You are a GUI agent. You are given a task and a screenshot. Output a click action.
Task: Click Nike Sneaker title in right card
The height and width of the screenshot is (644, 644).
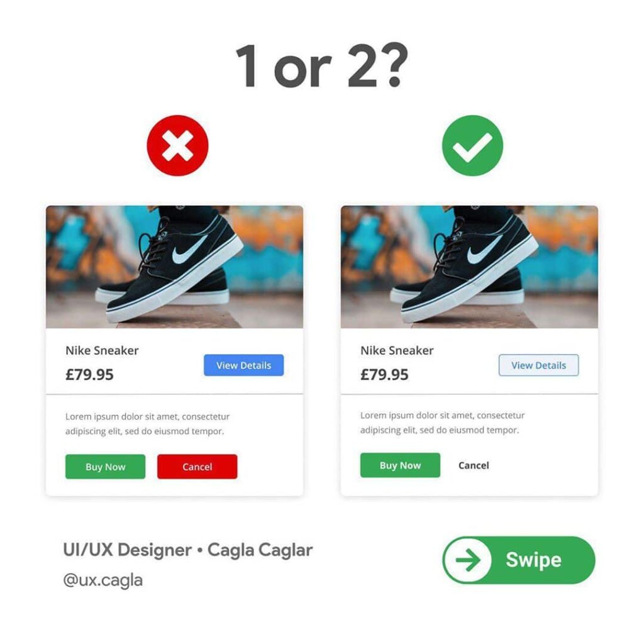(x=397, y=350)
